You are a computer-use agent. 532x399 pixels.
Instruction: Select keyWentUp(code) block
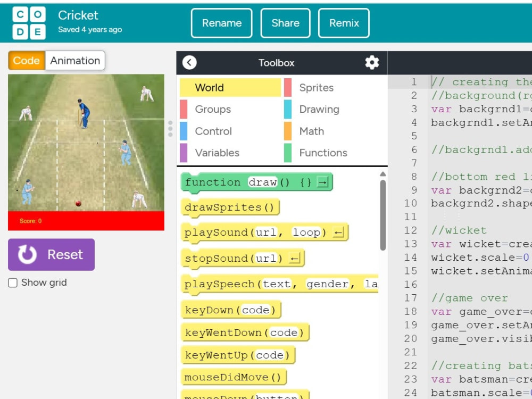(x=238, y=355)
